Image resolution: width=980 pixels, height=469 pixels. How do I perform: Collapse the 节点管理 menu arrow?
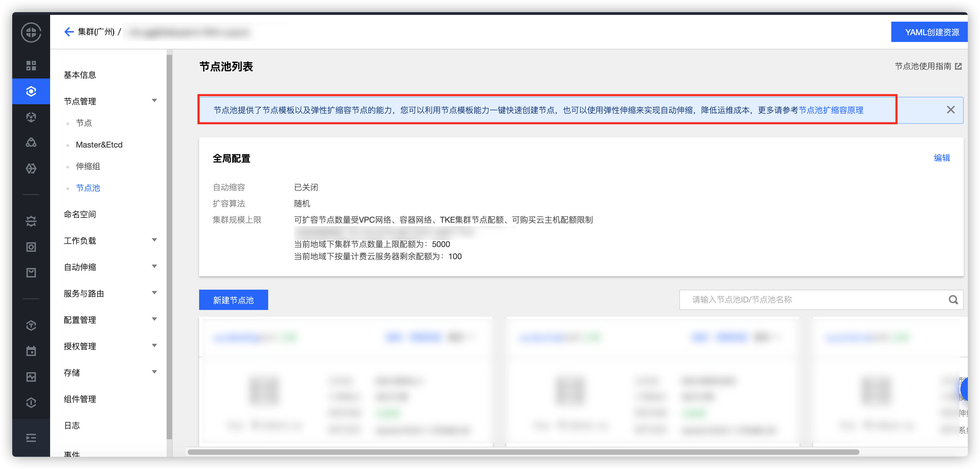tap(154, 101)
